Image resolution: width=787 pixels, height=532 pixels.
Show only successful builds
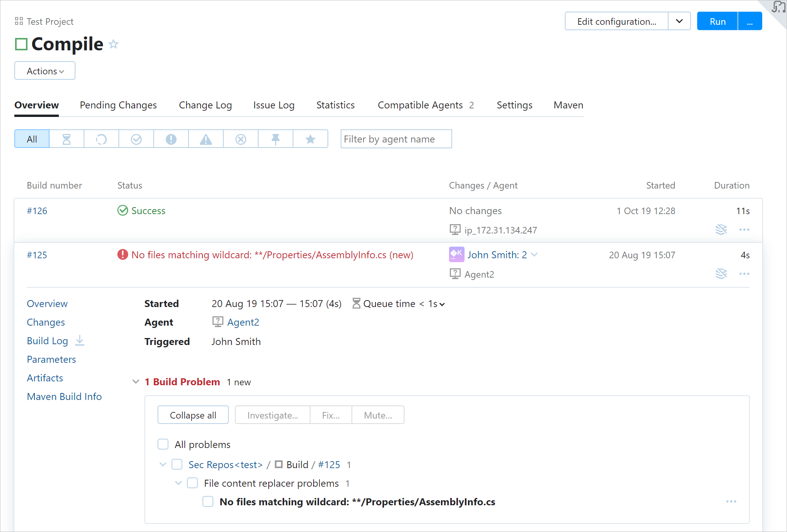coord(136,139)
